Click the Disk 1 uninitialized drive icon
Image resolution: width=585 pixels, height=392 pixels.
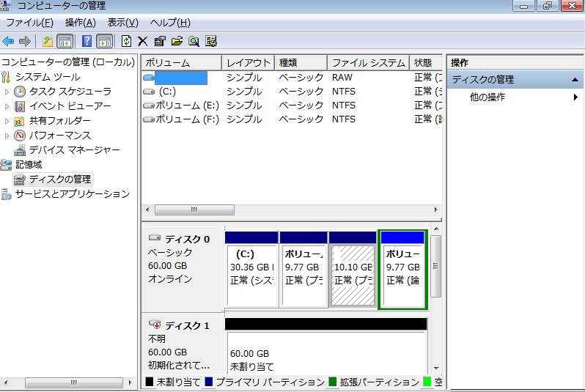155,324
